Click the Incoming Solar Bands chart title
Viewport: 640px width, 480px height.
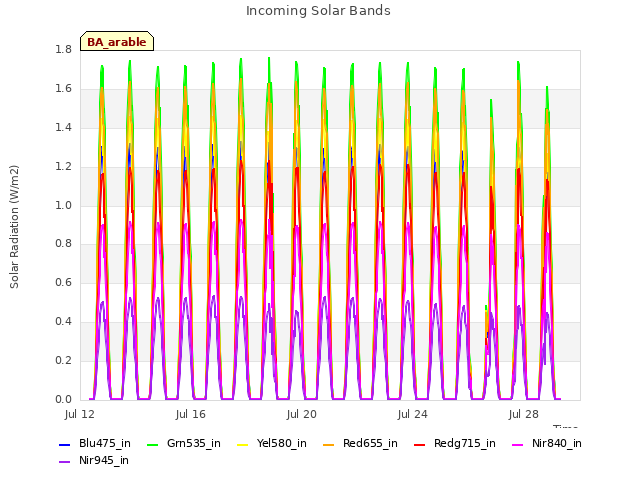318,11
